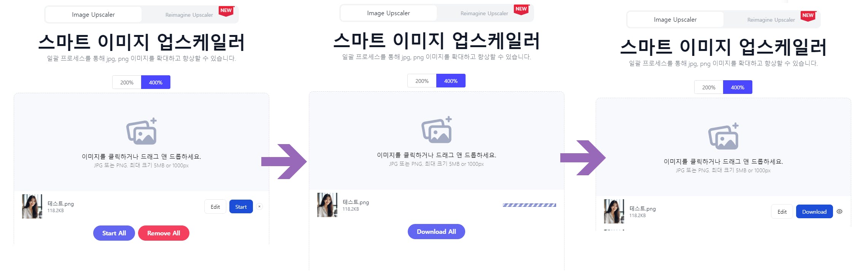The image size is (868, 273).
Task: Click upload image icon in panel with Start All
Action: [x=141, y=131]
